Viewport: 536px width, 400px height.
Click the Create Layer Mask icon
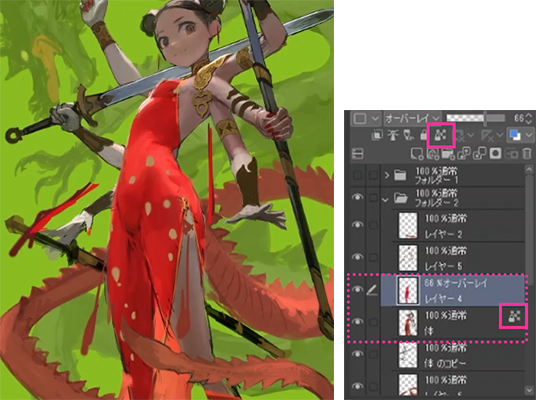coord(495,154)
